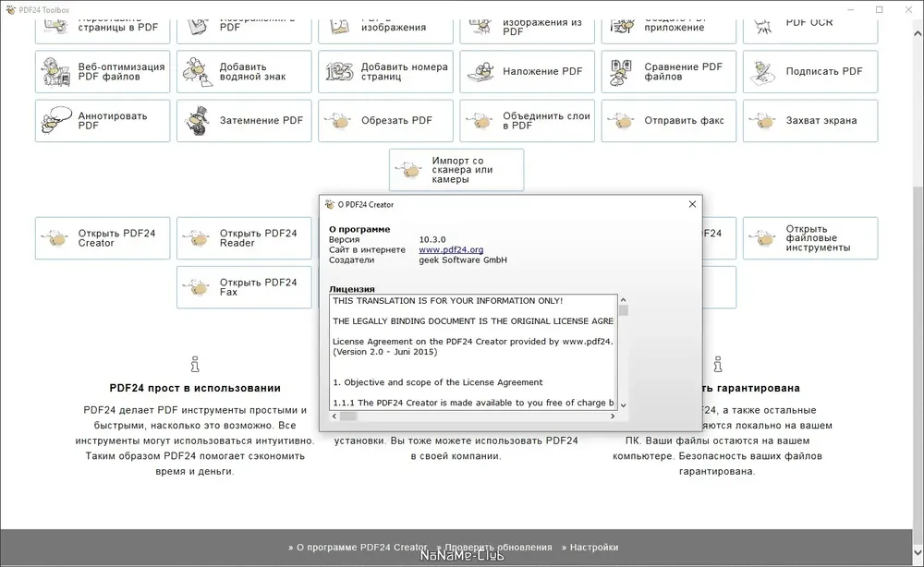
Task: Open the Отправить факс sheep icon
Action: click(621, 121)
